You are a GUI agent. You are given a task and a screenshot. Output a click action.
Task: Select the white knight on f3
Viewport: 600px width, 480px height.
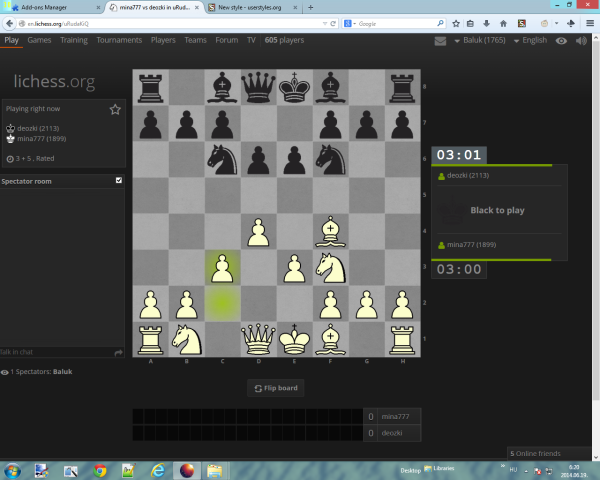331,268
